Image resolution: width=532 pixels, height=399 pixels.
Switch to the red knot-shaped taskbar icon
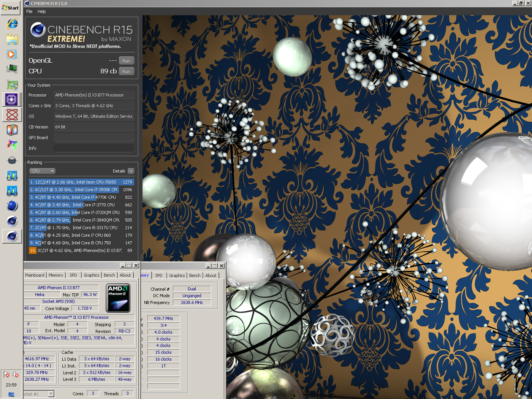[12, 115]
